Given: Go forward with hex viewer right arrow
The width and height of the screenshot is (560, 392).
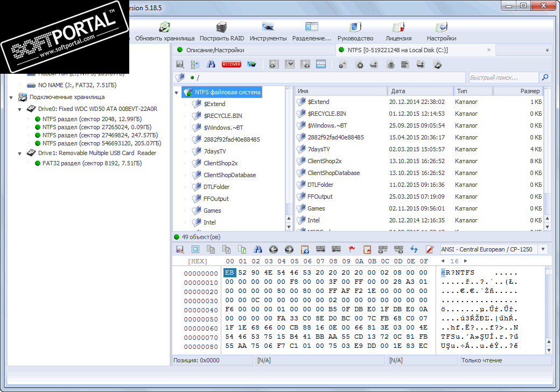Looking at the screenshot, I should [x=289, y=249].
